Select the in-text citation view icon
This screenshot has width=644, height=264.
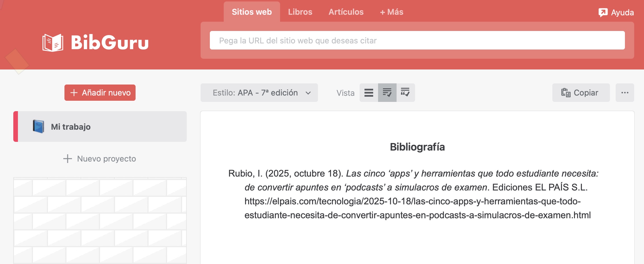(x=406, y=93)
